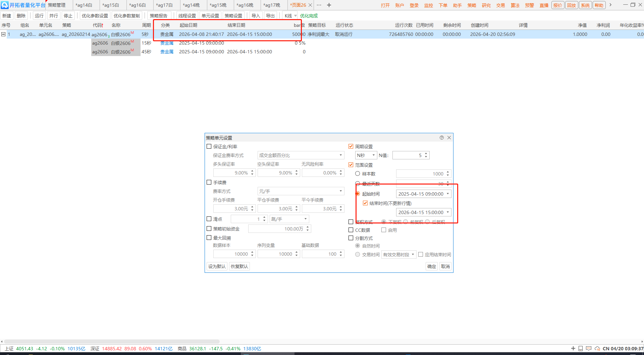This screenshot has width=644, height=355.
Task: Click the cloud sync icon in status bar
Action: point(597,349)
